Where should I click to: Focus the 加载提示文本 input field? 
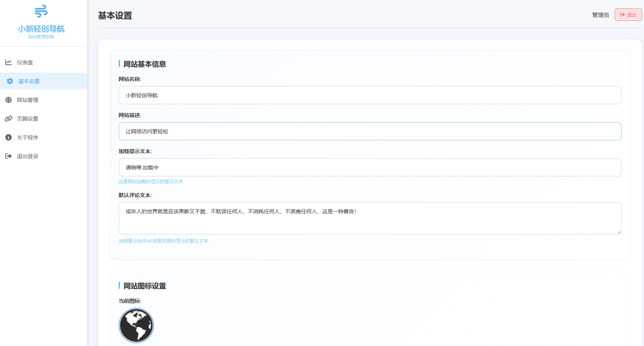pyautogui.click(x=370, y=167)
